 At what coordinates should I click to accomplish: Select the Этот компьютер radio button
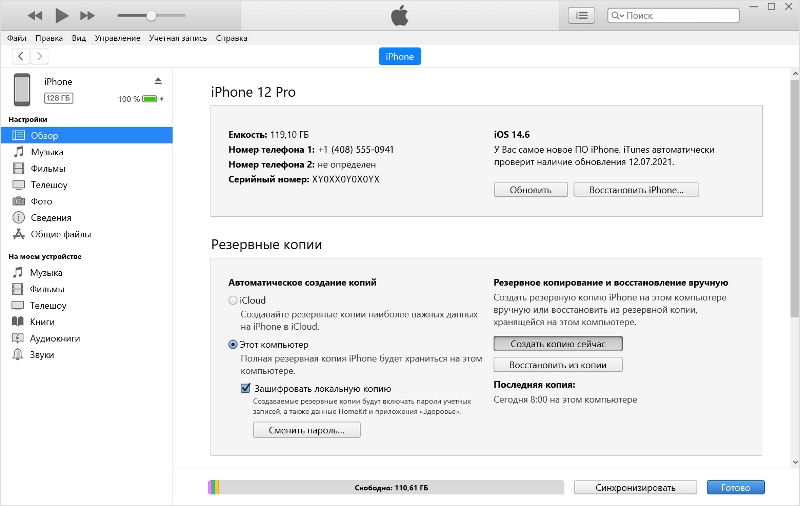click(x=233, y=345)
